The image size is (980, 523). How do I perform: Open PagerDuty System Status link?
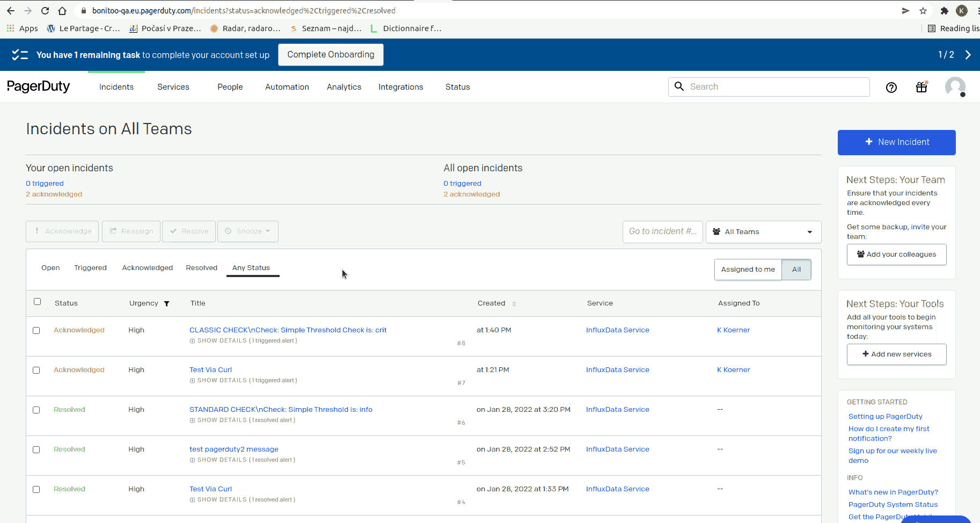[x=893, y=505]
